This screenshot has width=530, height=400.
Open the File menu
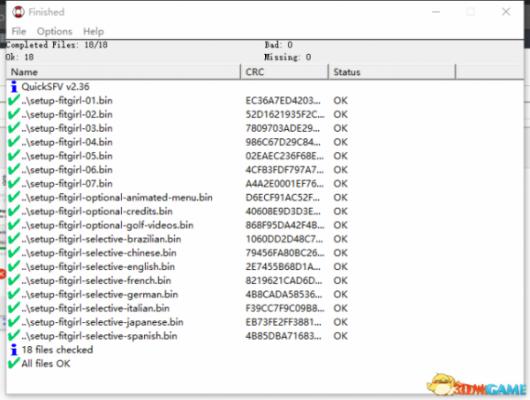tap(19, 31)
